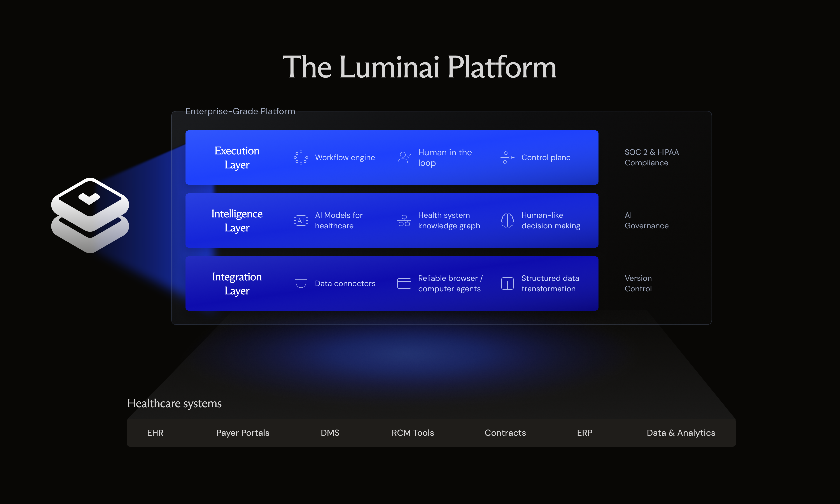The width and height of the screenshot is (840, 504).
Task: Click the Luminai stacked layers logo
Action: [x=90, y=215]
